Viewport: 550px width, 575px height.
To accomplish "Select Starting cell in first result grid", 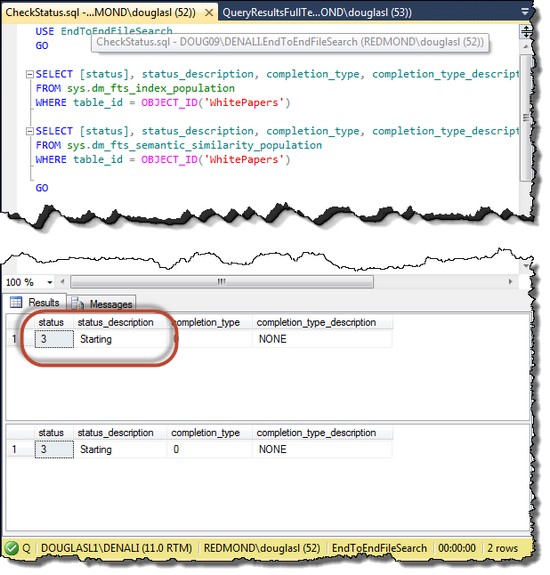I will 120,339.
